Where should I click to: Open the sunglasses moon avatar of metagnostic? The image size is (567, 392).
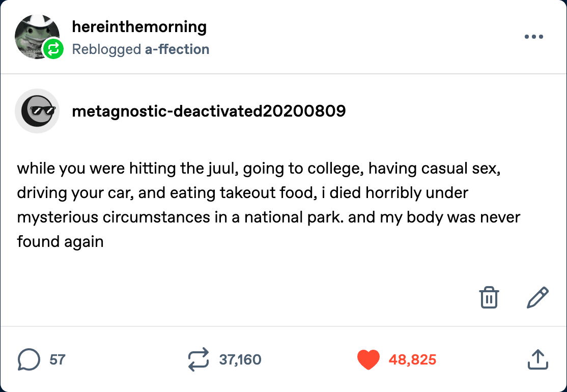click(37, 110)
